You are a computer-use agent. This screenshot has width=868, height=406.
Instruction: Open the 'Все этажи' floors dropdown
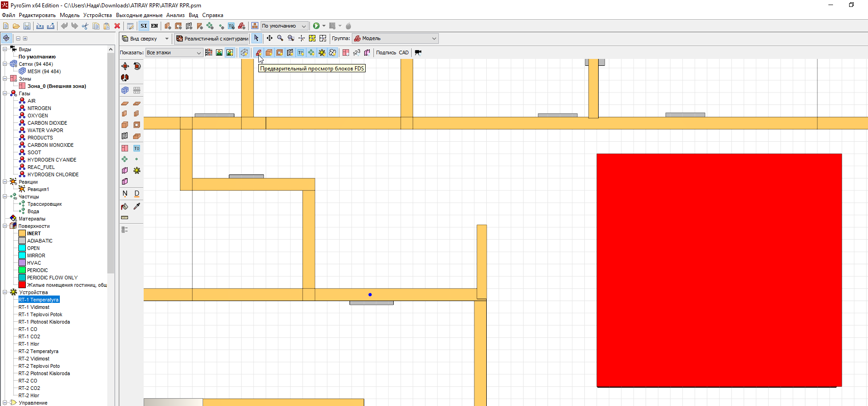click(174, 52)
